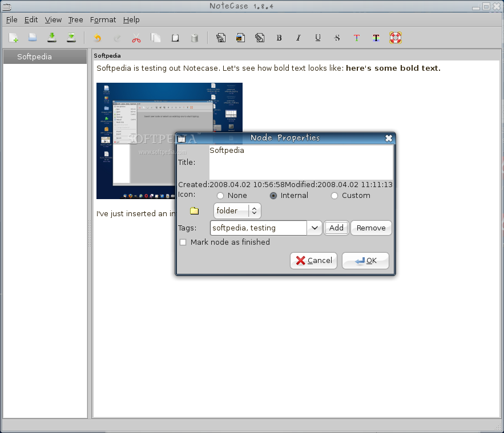Viewport: 504px width, 433px height.
Task: Insert a picture with the image icon
Action: (x=240, y=38)
